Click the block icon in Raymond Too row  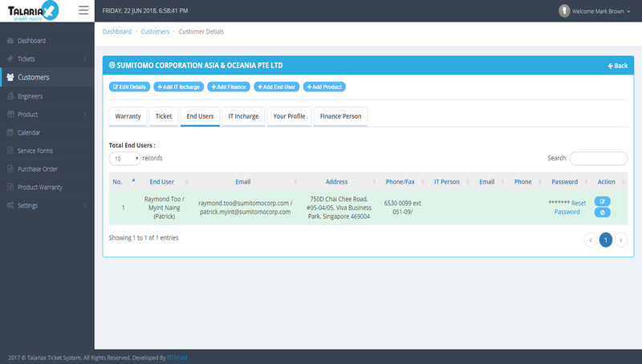tap(603, 212)
